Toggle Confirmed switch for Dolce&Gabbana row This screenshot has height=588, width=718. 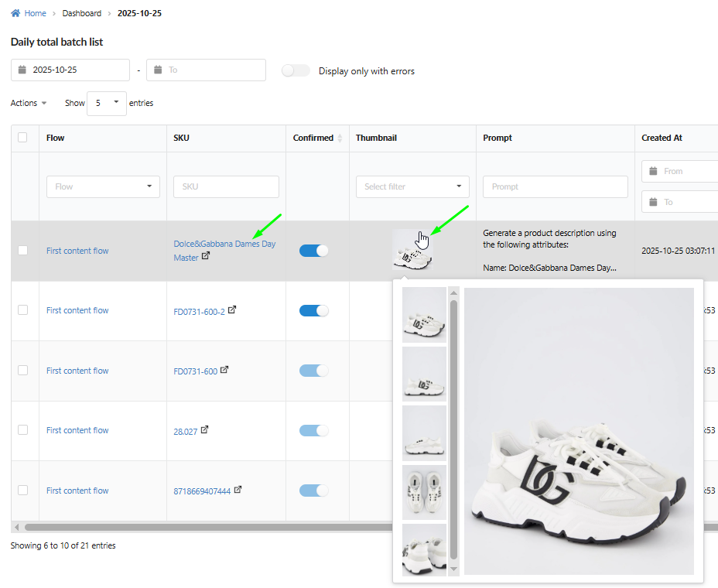313,251
